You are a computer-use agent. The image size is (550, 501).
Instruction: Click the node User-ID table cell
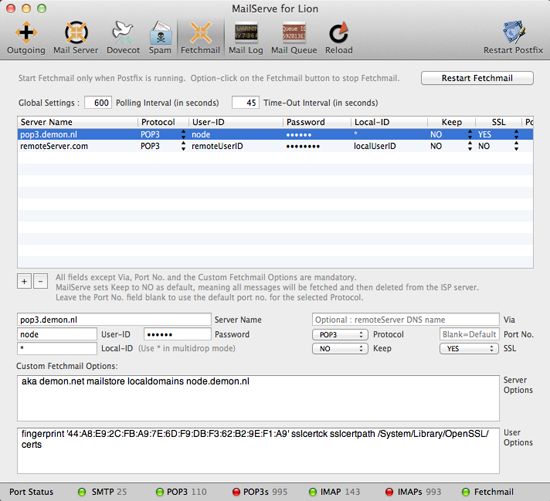201,134
